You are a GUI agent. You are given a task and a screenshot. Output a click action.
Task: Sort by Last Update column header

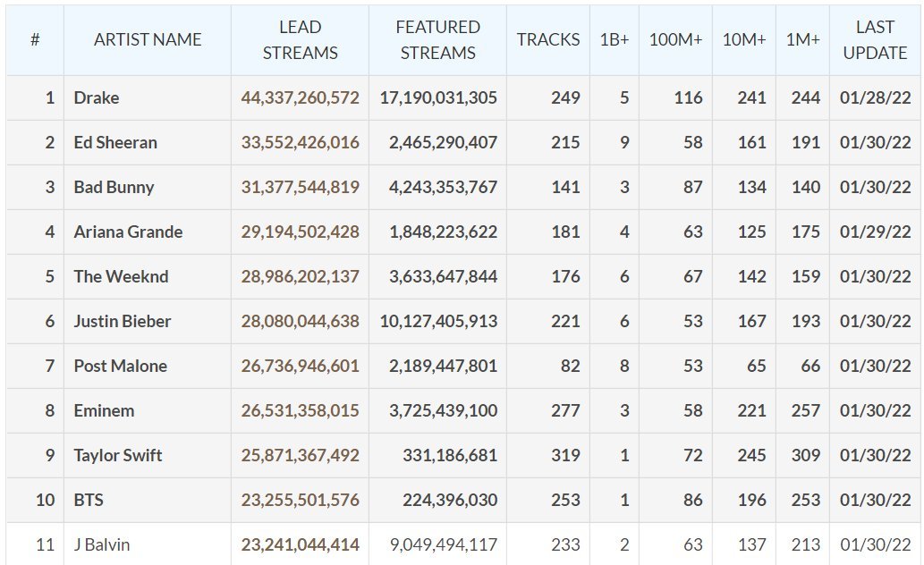[x=875, y=40]
